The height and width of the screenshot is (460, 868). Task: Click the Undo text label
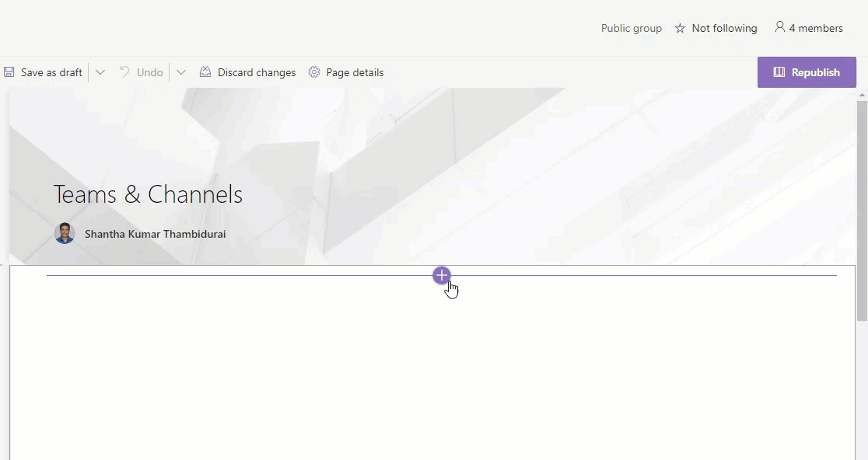coord(149,72)
